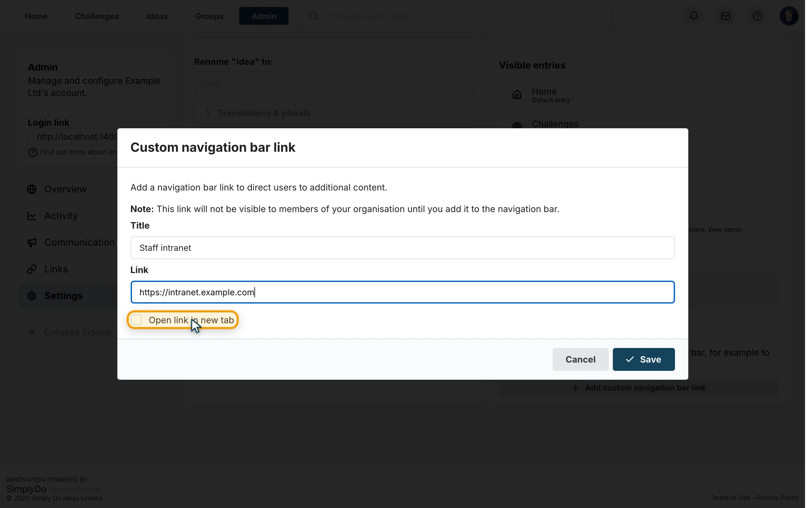Click the search magnifier icon
Viewport: 812px width, 508px height.
tap(313, 16)
